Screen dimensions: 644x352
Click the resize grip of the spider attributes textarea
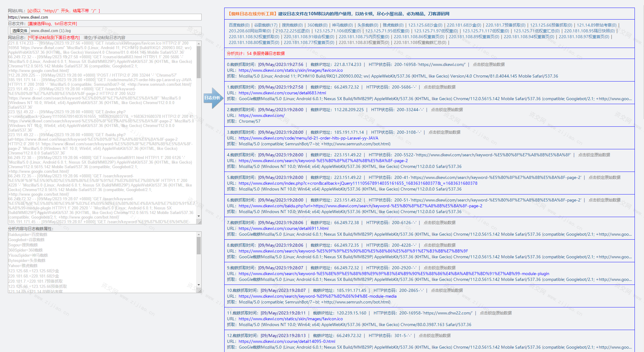click(199, 291)
